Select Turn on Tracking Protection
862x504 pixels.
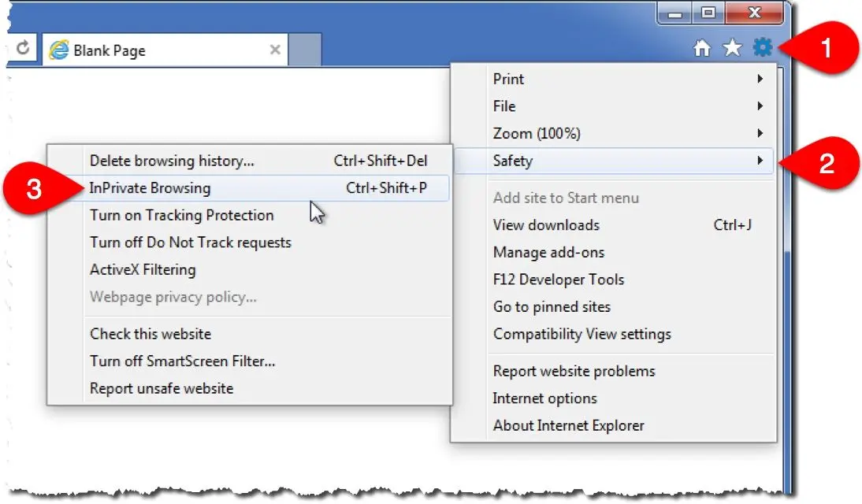click(250, 215)
